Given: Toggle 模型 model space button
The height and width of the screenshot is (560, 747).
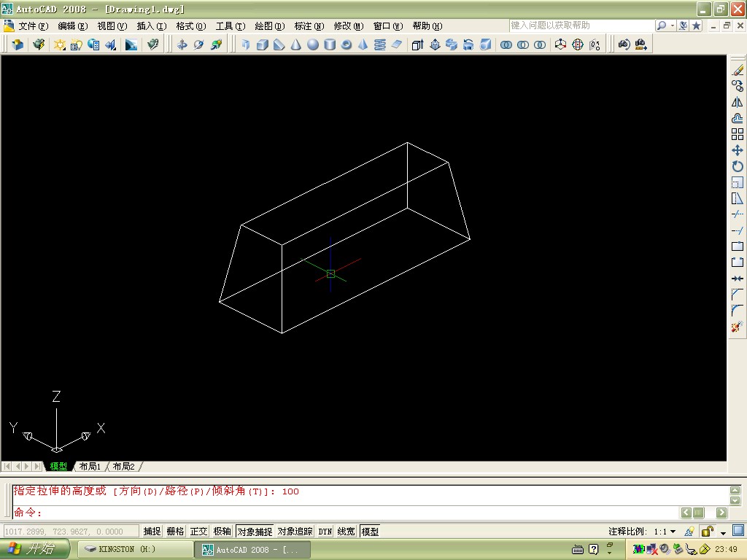Looking at the screenshot, I should point(370,531).
